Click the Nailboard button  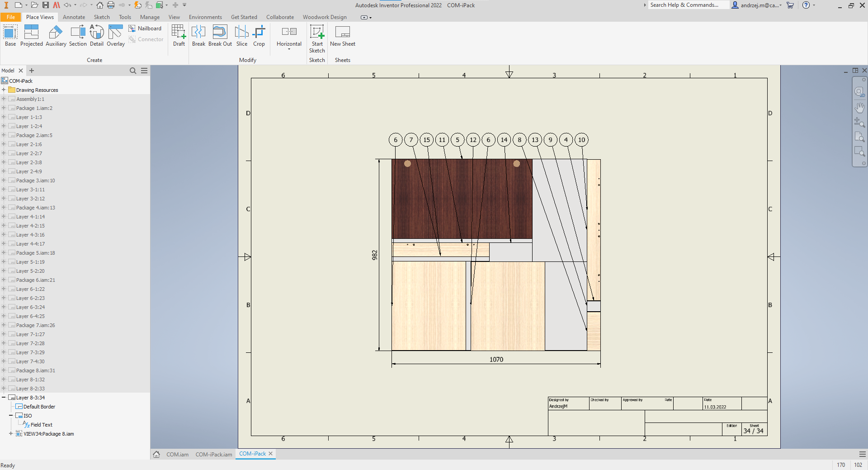145,28
